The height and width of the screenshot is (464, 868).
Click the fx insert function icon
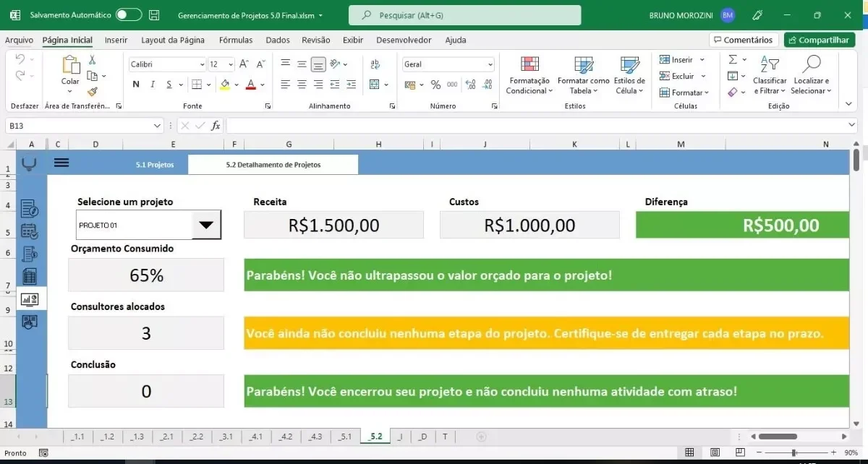(216, 126)
